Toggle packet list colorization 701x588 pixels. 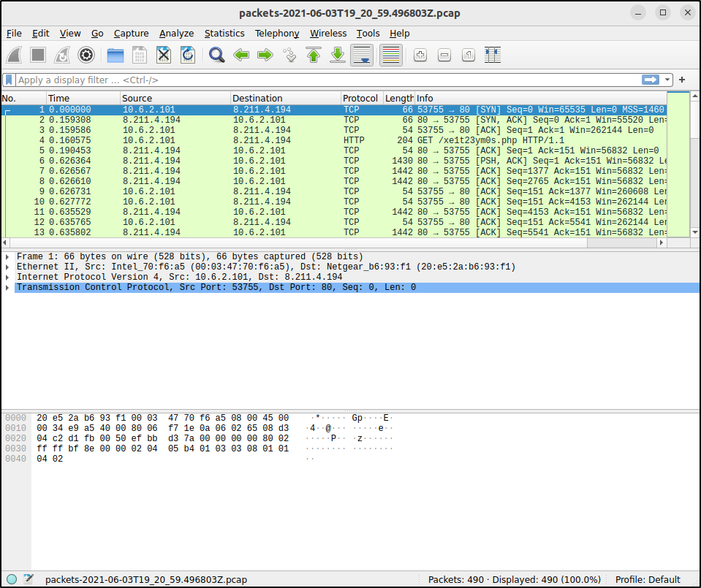coord(391,55)
